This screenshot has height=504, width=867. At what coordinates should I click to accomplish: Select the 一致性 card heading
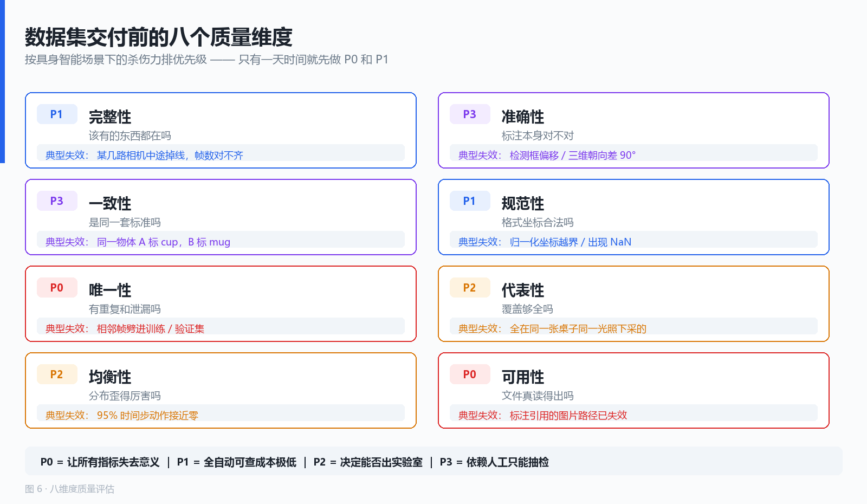click(x=110, y=203)
